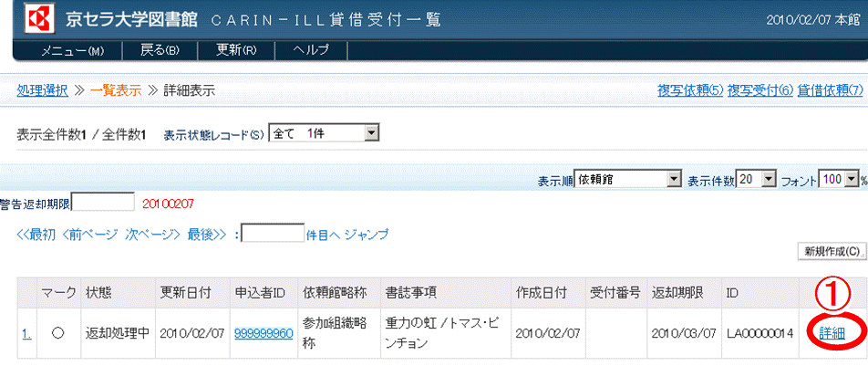Click the 新規作成(C) button
The image size is (868, 366).
[x=832, y=251]
